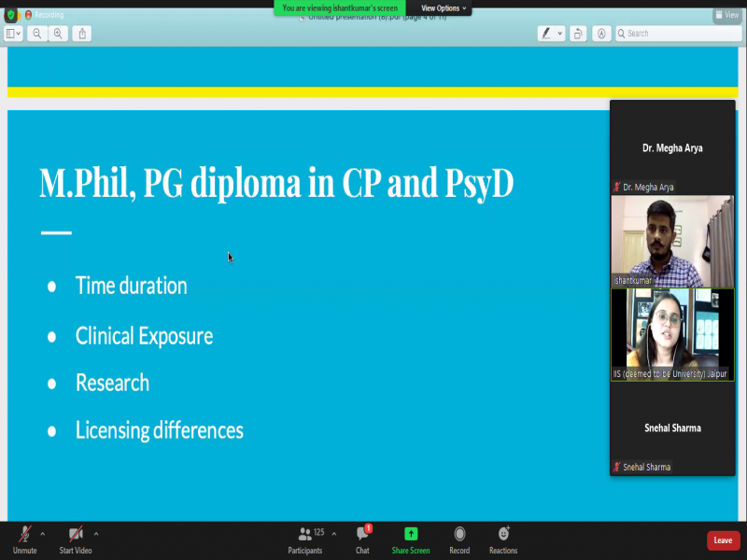Select the pen markup tool
This screenshot has height=560, width=747.
coord(546,34)
